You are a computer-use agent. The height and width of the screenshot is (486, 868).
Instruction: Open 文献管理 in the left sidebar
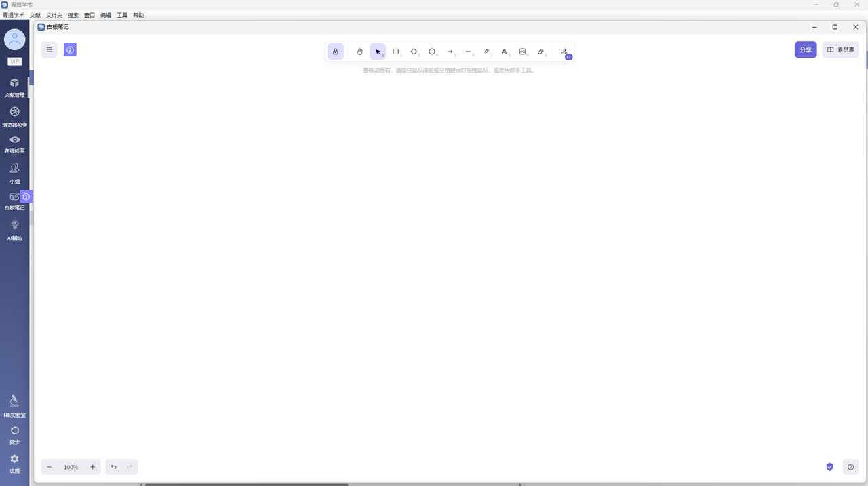coord(14,87)
